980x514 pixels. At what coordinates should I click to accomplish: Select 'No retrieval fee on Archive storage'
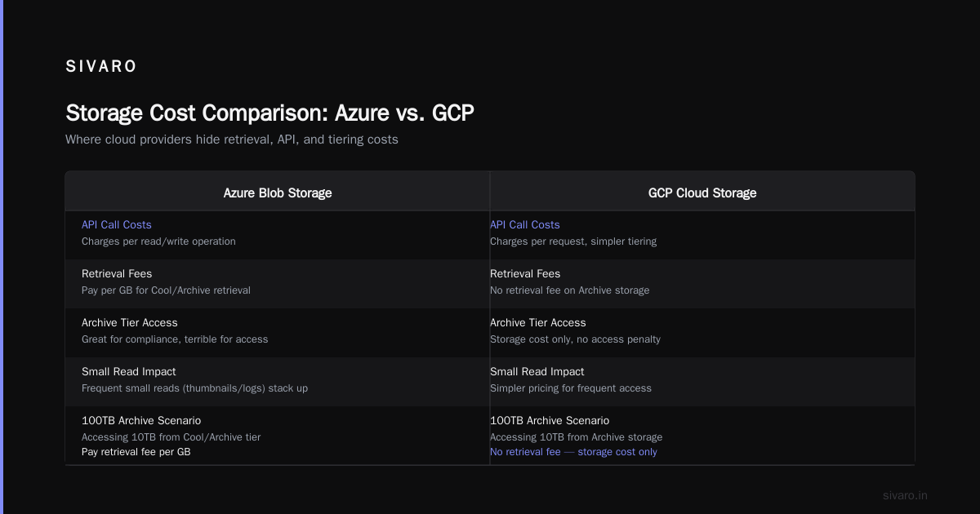point(569,290)
